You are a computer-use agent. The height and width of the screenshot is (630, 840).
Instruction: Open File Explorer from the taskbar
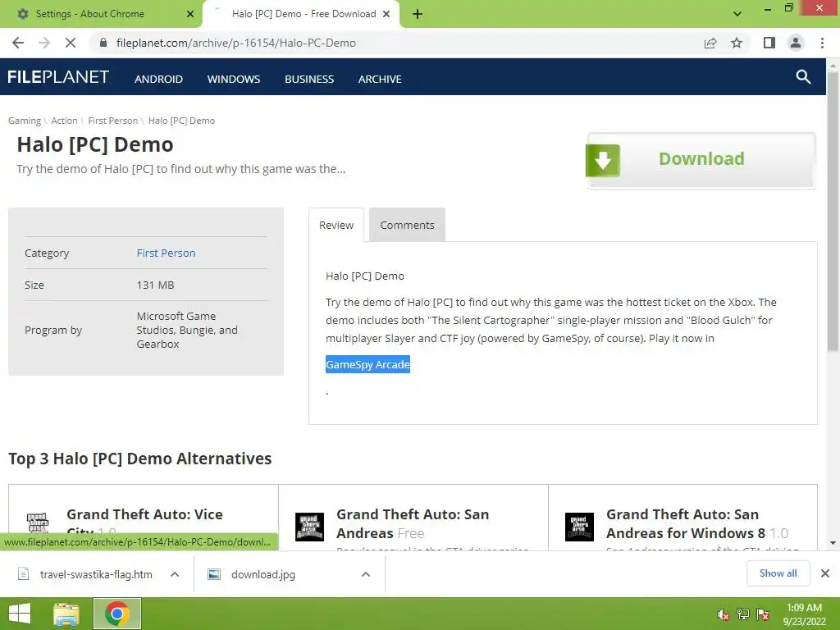click(66, 614)
